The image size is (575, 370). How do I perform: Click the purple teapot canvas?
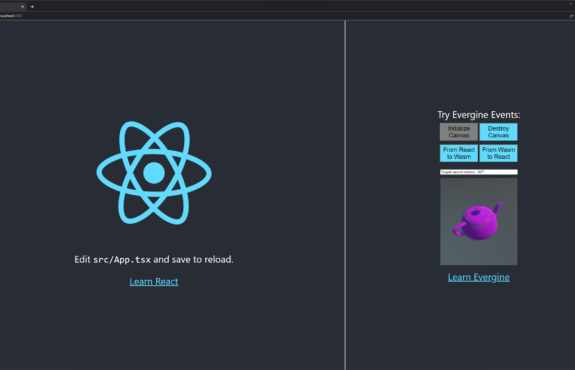pyautogui.click(x=479, y=221)
